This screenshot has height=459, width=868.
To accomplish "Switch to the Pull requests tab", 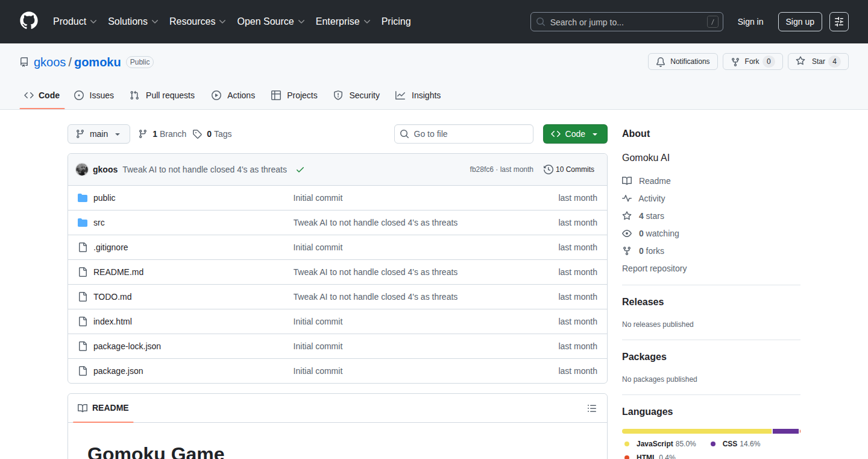I will [162, 95].
